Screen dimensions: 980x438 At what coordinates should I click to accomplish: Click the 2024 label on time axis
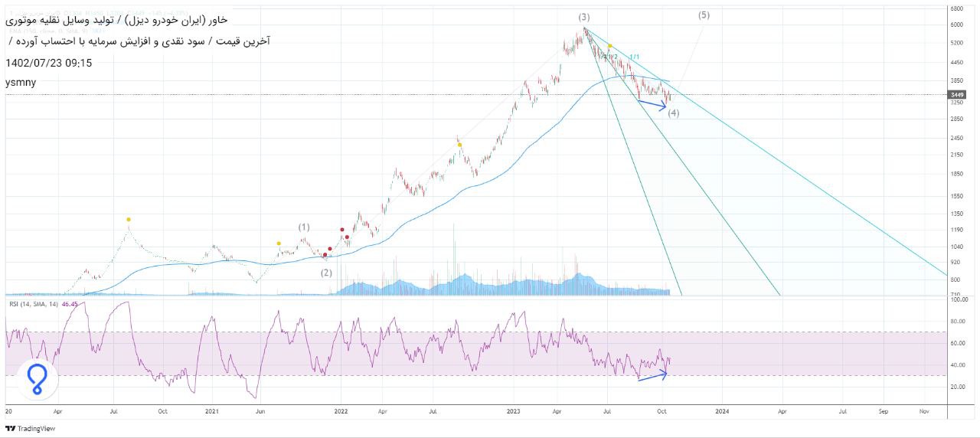pyautogui.click(x=721, y=411)
